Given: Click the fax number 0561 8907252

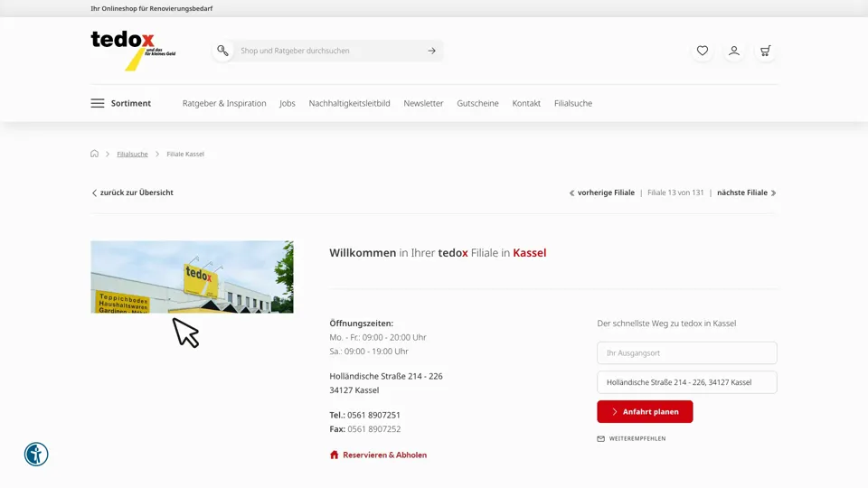Looking at the screenshot, I should pos(373,428).
